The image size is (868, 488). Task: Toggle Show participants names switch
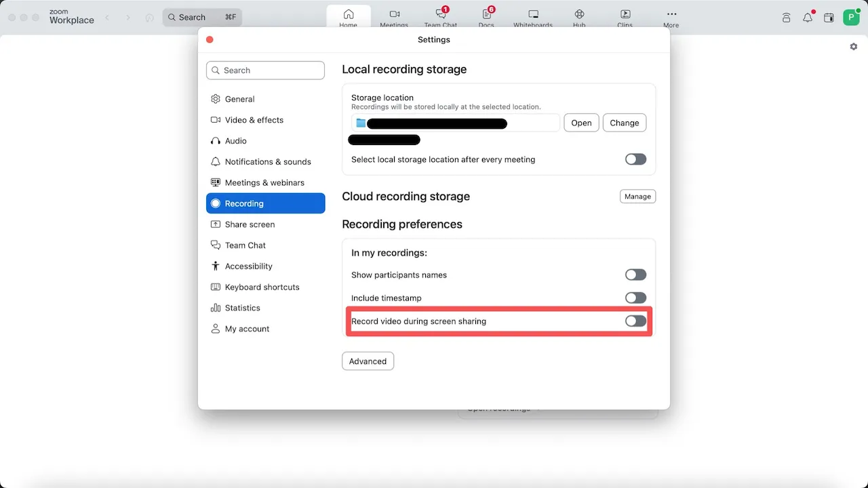(x=635, y=274)
